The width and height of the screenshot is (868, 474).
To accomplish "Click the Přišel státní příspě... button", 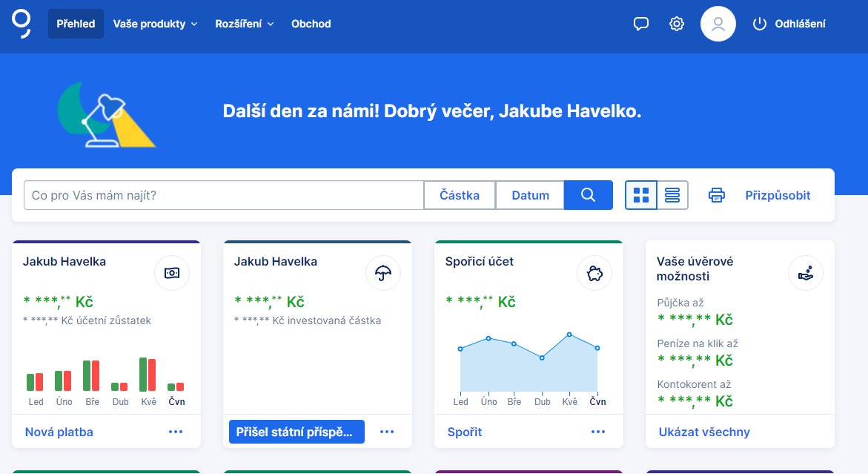I will [x=296, y=432].
